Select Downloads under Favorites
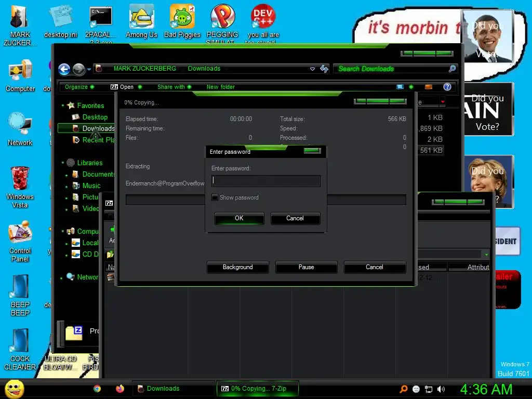The width and height of the screenshot is (532, 399). tap(87, 128)
